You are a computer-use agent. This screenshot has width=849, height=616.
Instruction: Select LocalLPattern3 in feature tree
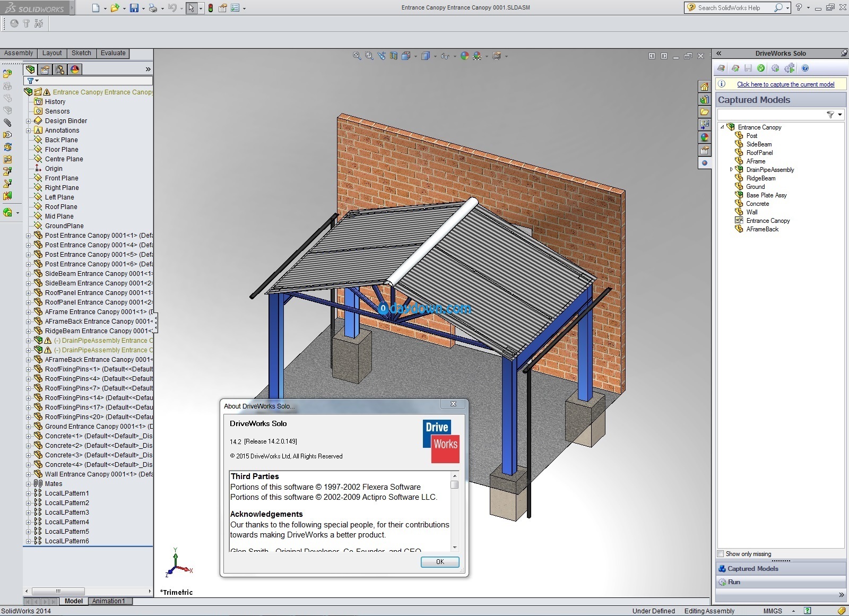coord(67,513)
